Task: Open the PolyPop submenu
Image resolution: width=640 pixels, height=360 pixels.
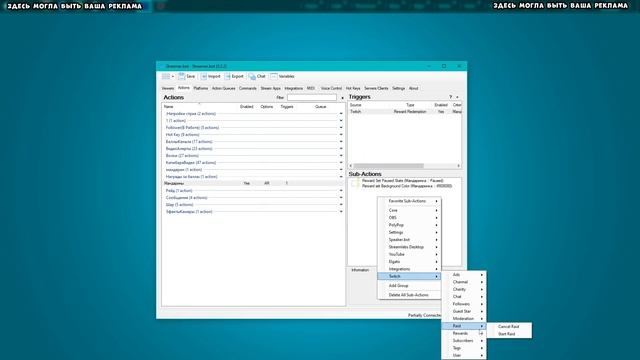Action: coord(409,225)
